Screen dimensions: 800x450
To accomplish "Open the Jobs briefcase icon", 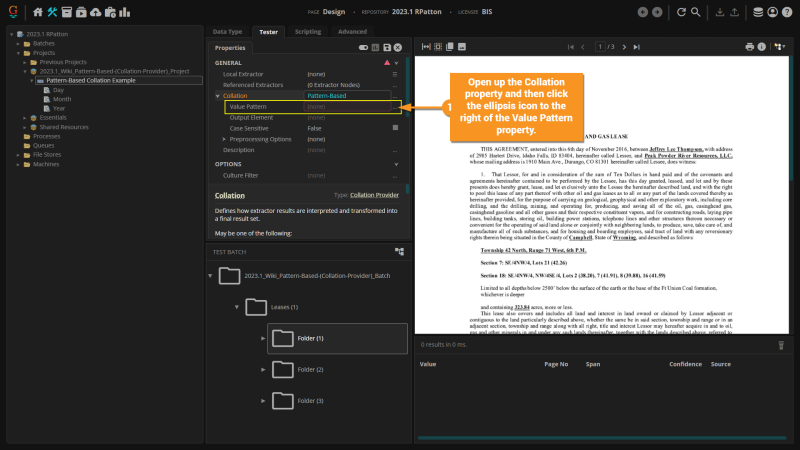I will (x=110, y=12).
